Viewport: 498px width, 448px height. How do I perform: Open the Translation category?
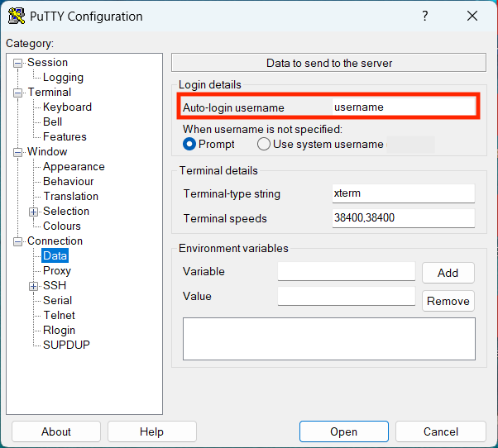point(71,197)
